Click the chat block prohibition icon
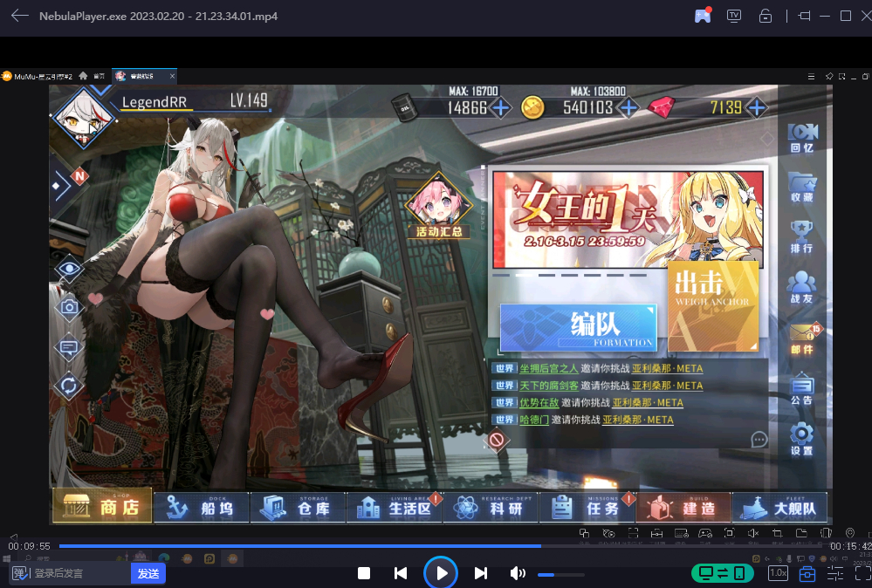Viewport: 872px width, 588px height. click(497, 441)
